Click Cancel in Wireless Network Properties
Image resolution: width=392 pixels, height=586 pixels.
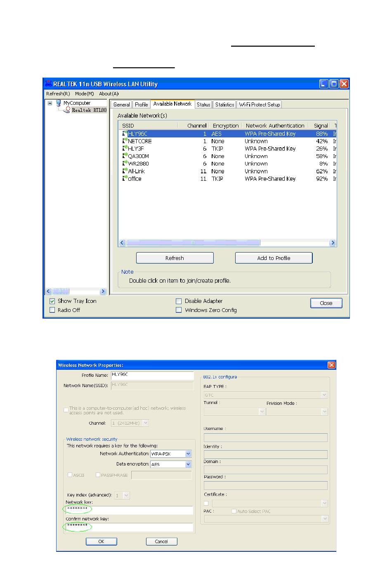coord(162,541)
